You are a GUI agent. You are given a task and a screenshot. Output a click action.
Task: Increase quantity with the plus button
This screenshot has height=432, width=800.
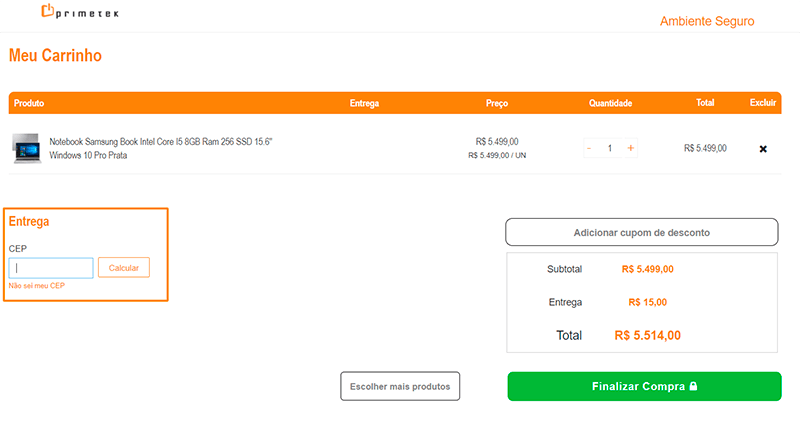tap(631, 148)
